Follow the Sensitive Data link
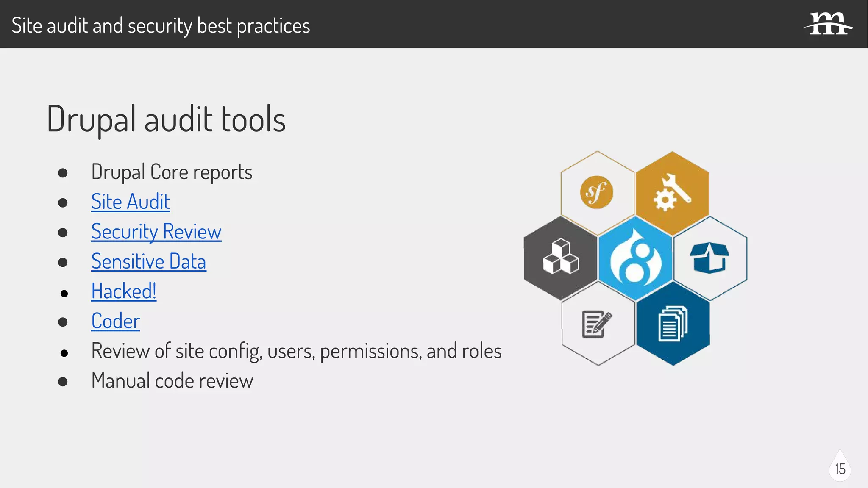Screen dimensions: 868x488 point(148,261)
